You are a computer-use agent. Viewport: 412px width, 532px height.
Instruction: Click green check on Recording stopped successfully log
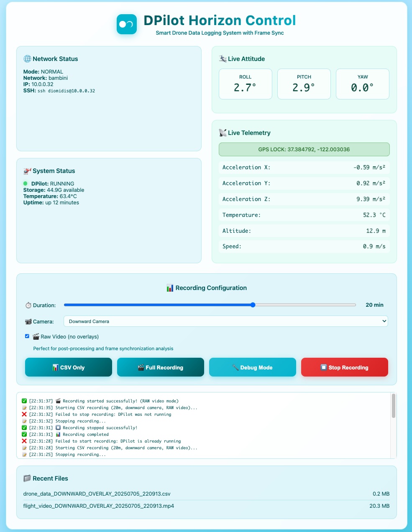pos(24,428)
